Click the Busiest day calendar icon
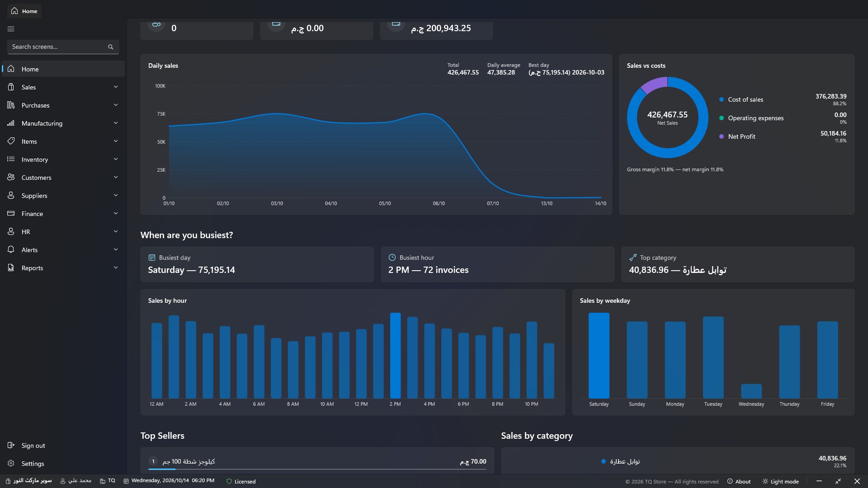Viewport: 868px width, 488px height. [152, 258]
